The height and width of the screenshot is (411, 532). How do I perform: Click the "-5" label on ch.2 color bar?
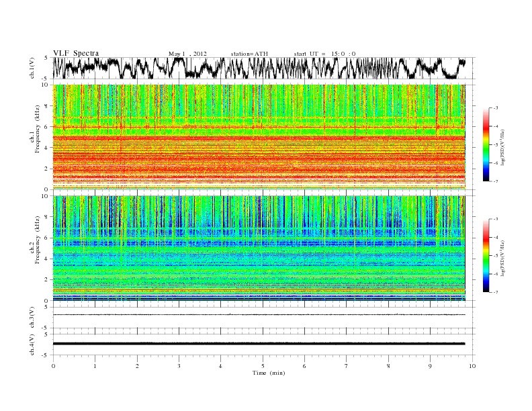pyautogui.click(x=495, y=256)
